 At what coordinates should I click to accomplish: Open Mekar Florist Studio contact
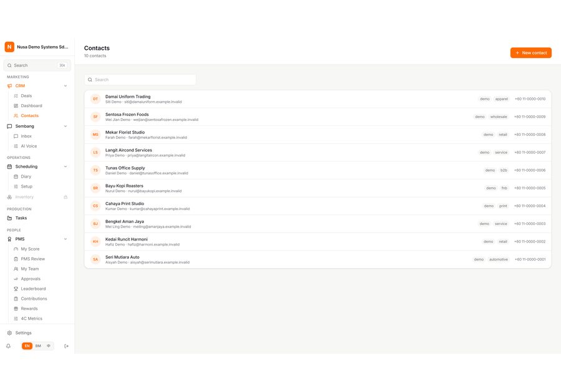[x=318, y=135]
